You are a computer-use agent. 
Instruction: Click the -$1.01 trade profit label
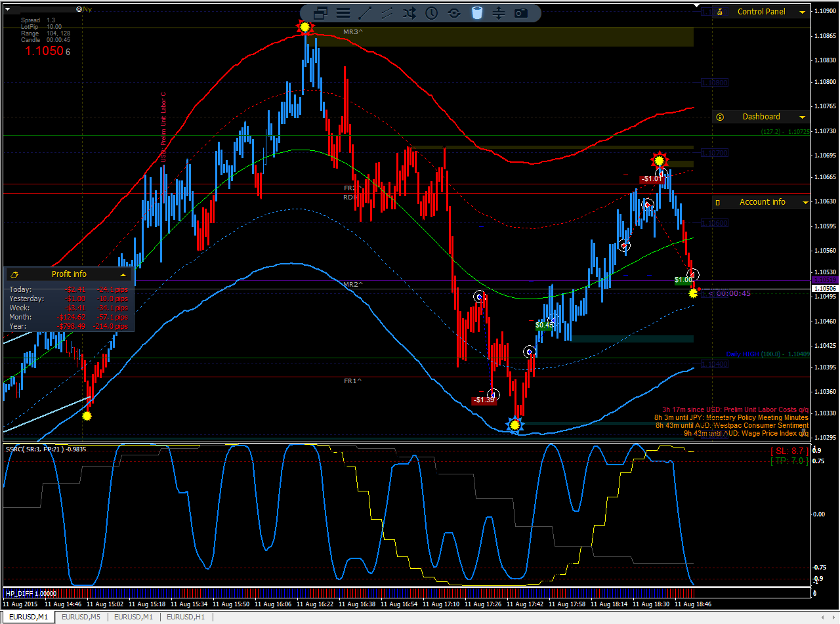[652, 178]
